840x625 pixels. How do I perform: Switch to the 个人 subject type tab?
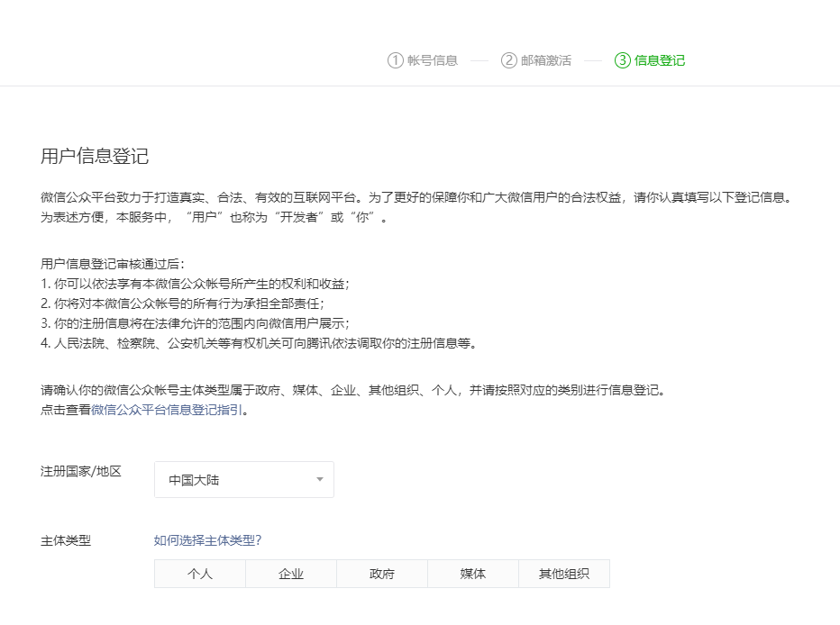pos(199,573)
